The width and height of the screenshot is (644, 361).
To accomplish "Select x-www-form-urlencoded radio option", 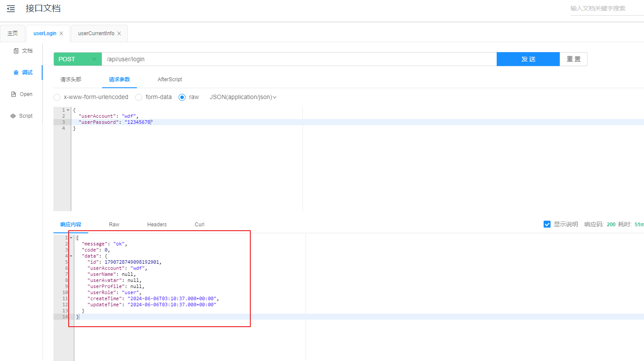I will tap(57, 97).
